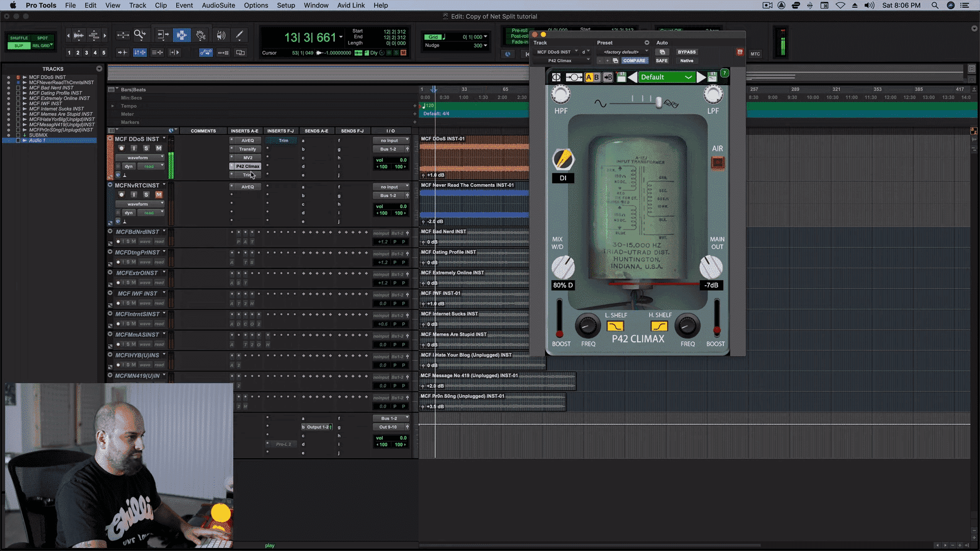
Task: Open the MCF DDoS INST track selector
Action: pyautogui.click(x=555, y=52)
